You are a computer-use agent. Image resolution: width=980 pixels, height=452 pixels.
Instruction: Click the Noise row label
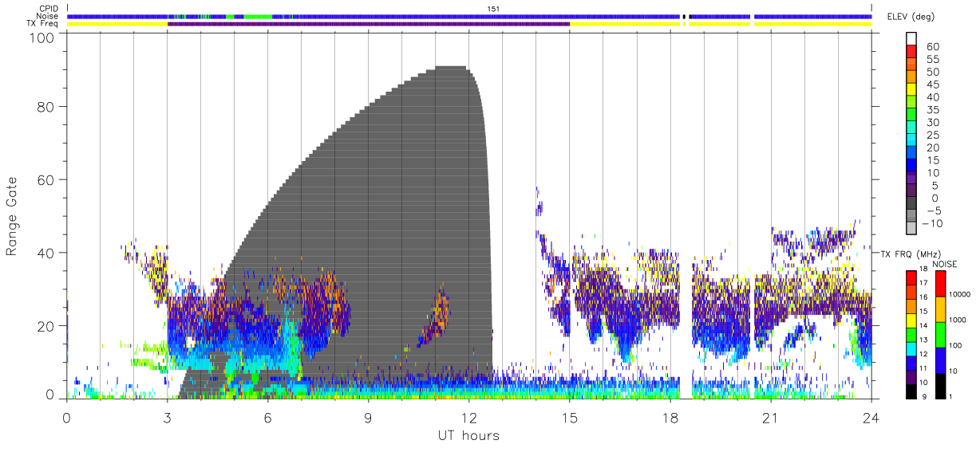pyautogui.click(x=49, y=17)
